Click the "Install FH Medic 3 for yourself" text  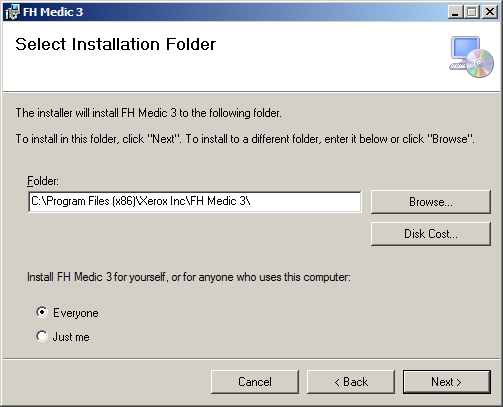coord(189,277)
